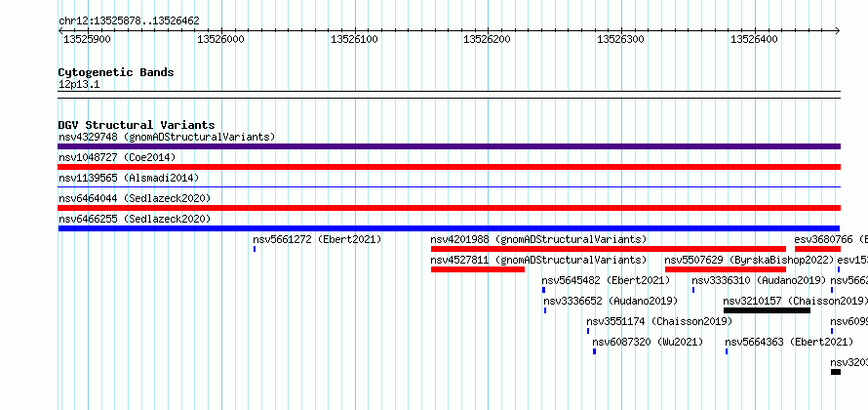Open variant label nsv5507629 (ByrskaBishop2022)
Image resolution: width=868 pixels, height=410 pixels.
(x=750, y=261)
